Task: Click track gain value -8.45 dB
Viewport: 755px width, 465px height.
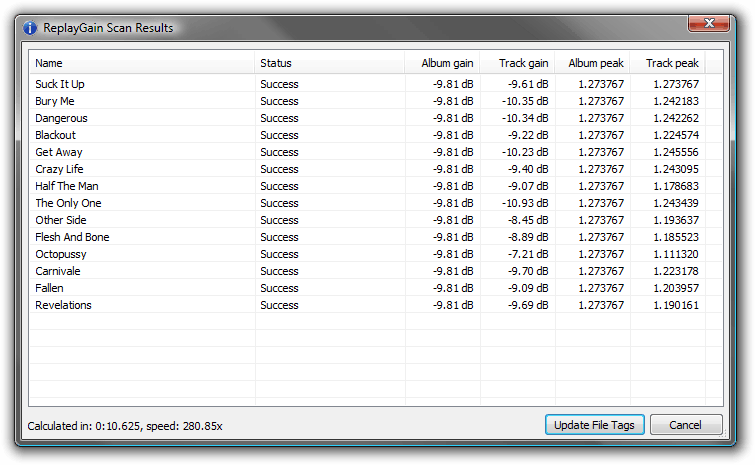Action: 528,220
